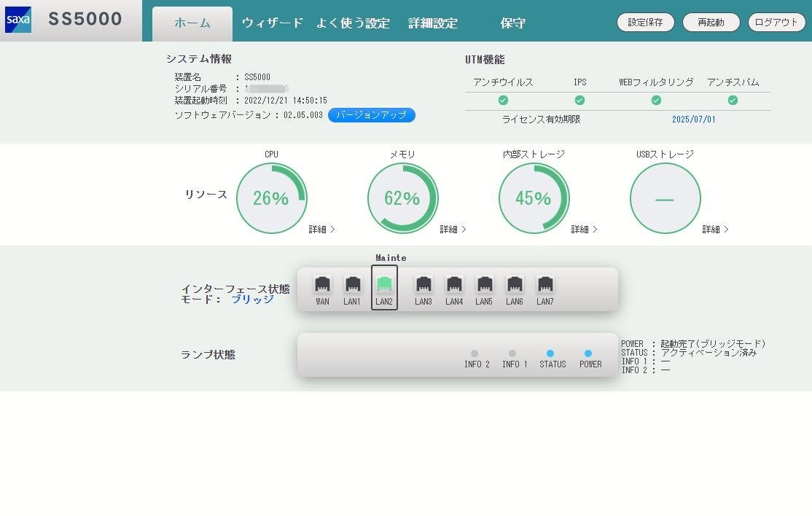Viewport: 812px width, 516px height.
Task: Open the よく使う設定 tab
Action: (353, 23)
